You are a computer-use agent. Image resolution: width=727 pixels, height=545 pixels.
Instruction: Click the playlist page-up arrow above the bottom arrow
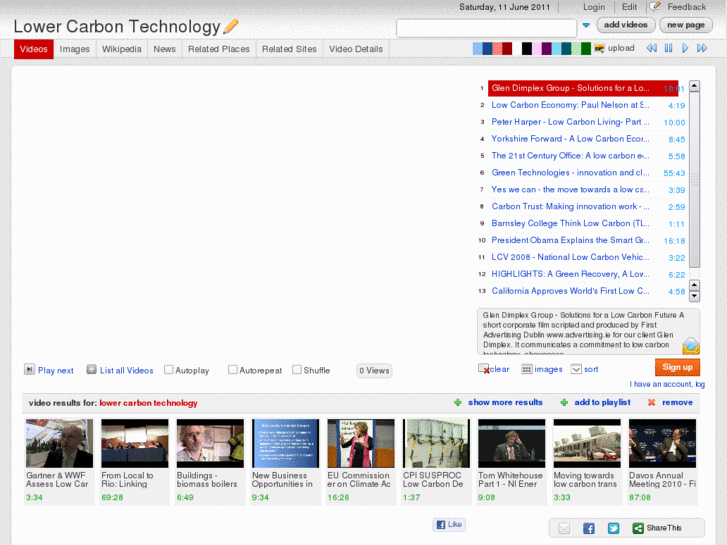(x=694, y=285)
